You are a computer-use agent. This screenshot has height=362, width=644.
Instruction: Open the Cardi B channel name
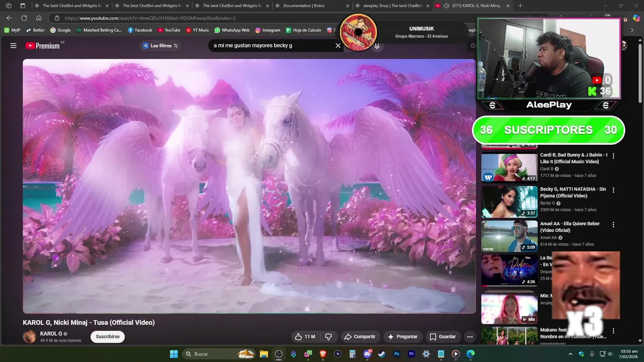click(x=546, y=169)
